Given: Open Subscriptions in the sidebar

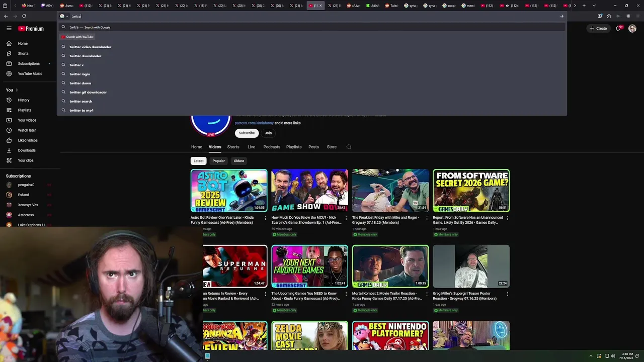Looking at the screenshot, I should point(28,63).
